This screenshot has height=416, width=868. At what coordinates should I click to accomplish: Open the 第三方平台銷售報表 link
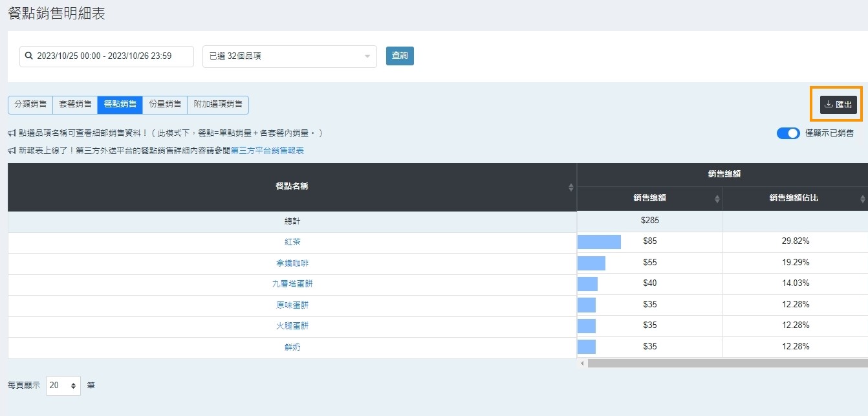click(267, 151)
